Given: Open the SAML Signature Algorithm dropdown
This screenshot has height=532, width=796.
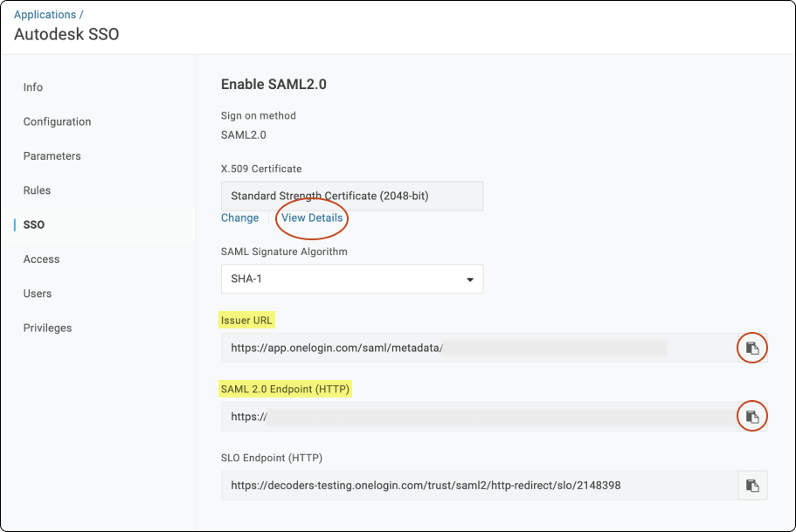Looking at the screenshot, I should (352, 279).
